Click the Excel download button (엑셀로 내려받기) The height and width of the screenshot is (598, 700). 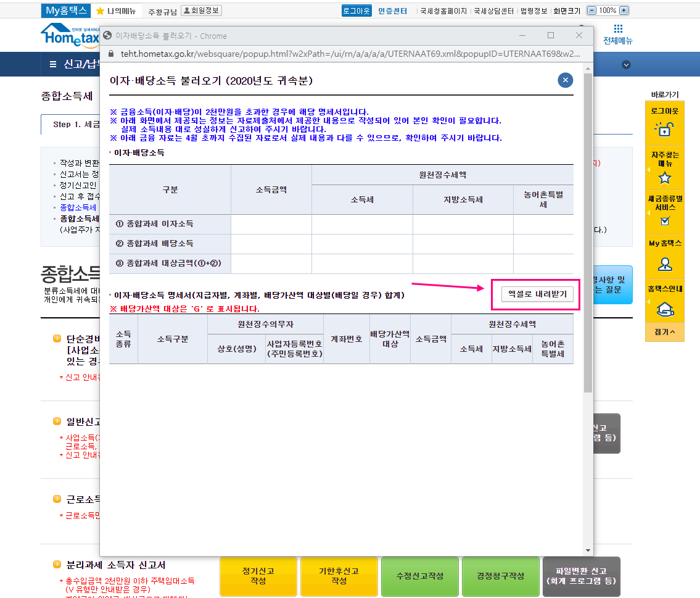[x=537, y=294]
